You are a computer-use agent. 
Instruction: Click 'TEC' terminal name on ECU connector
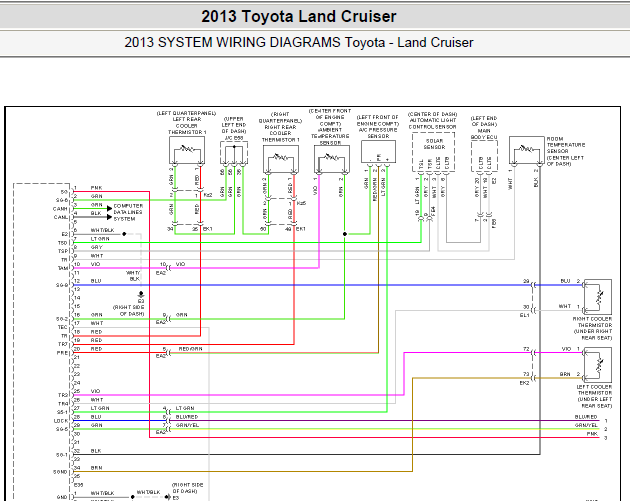click(x=63, y=327)
